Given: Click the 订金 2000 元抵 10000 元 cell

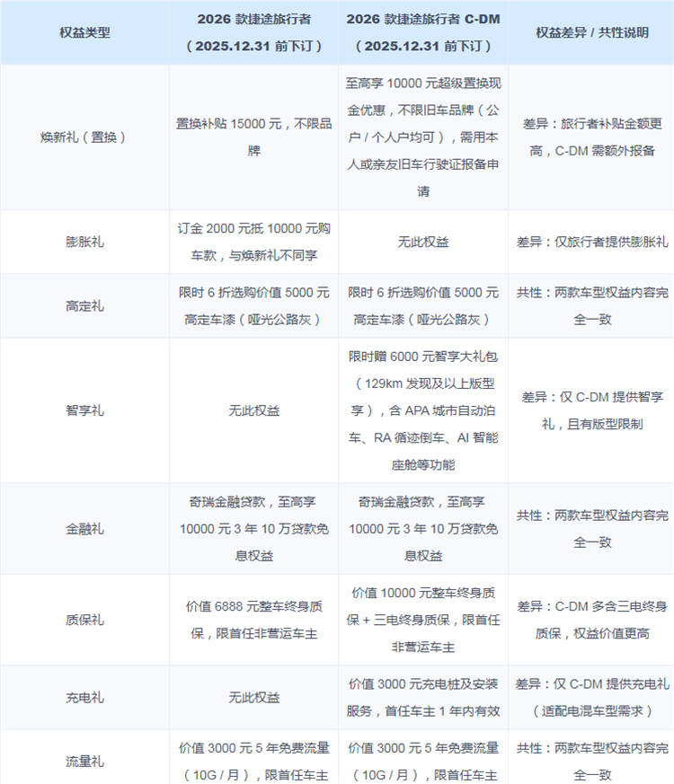Looking at the screenshot, I should (x=254, y=242).
